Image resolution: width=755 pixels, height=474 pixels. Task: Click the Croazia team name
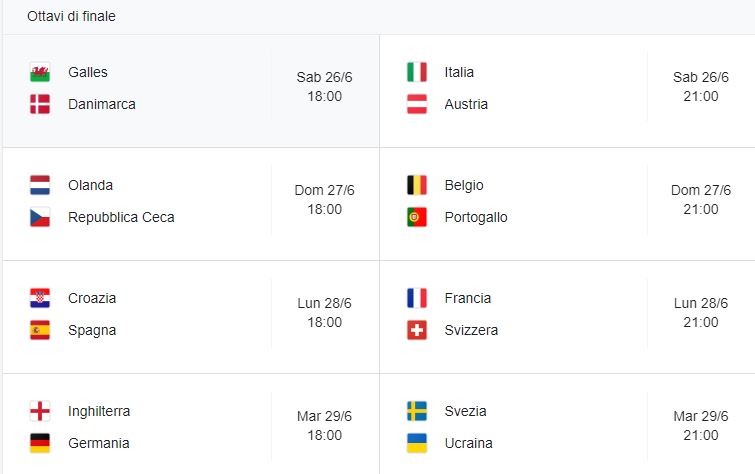click(92, 298)
